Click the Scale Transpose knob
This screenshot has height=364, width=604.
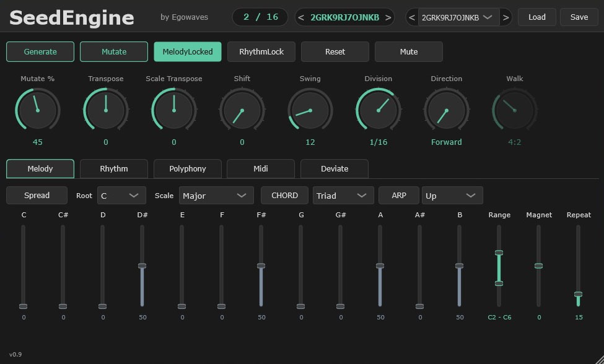coord(174,110)
